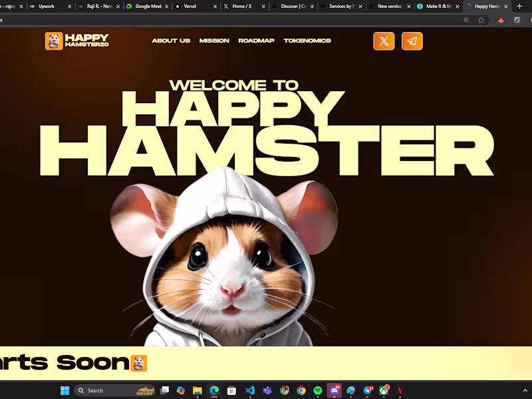Launch Visual Studio Code from the taskbar

click(x=250, y=390)
